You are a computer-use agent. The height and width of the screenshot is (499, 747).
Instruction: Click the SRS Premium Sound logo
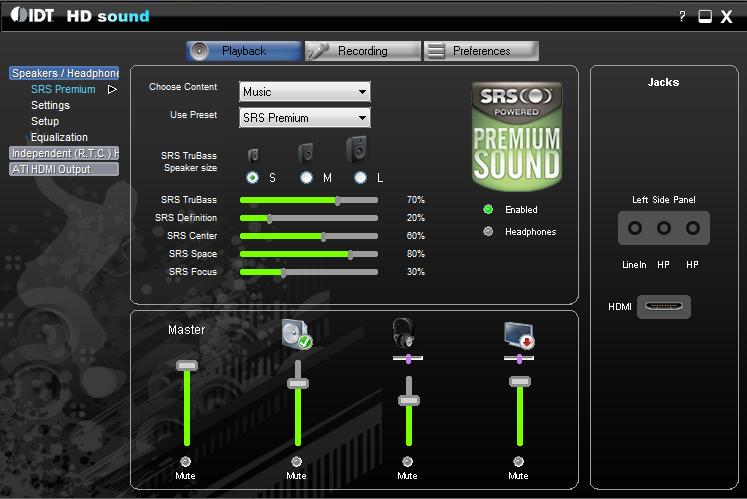pyautogui.click(x=516, y=136)
